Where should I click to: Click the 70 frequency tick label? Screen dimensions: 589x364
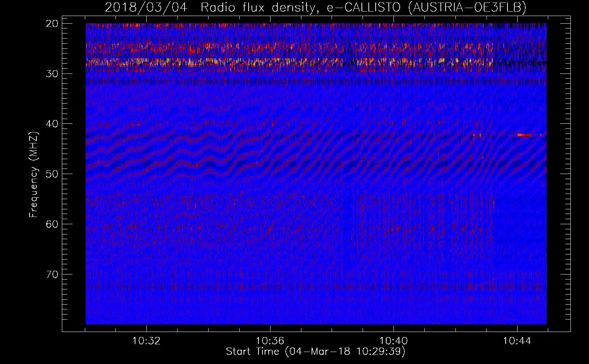point(52,274)
